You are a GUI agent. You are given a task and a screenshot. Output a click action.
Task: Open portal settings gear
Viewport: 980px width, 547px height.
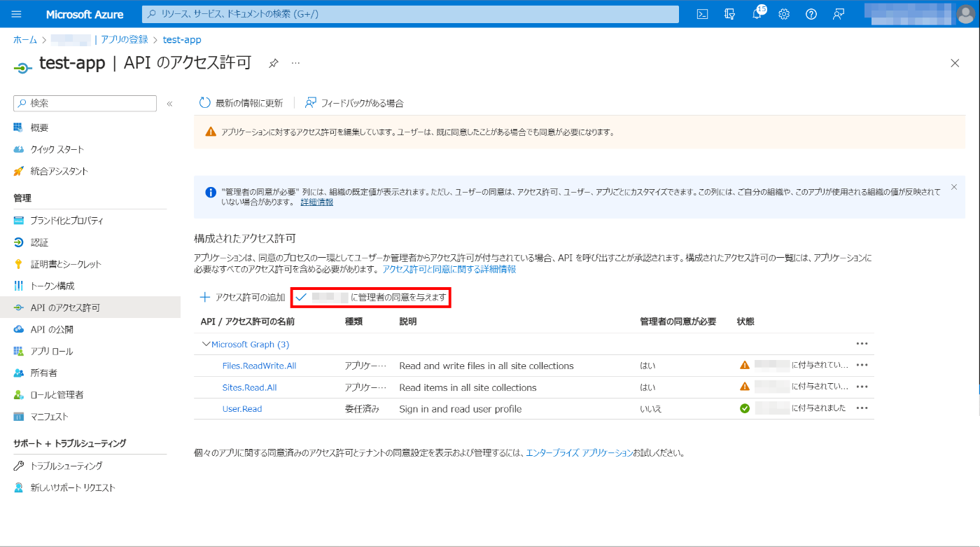pyautogui.click(x=784, y=14)
